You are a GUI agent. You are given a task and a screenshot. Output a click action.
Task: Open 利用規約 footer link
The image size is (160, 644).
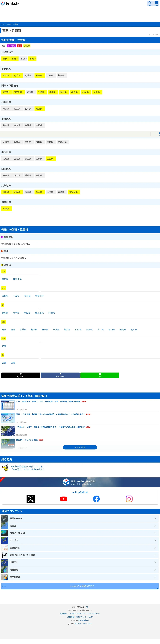tap(63, 614)
